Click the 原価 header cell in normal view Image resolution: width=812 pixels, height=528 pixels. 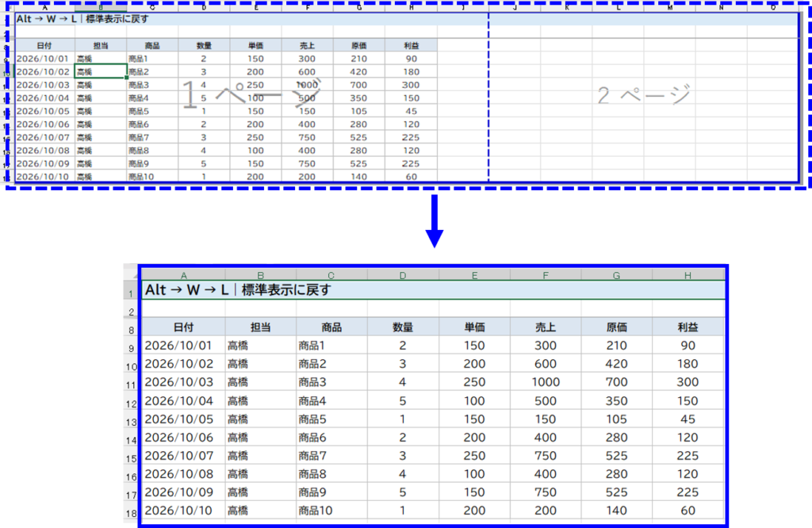(616, 327)
